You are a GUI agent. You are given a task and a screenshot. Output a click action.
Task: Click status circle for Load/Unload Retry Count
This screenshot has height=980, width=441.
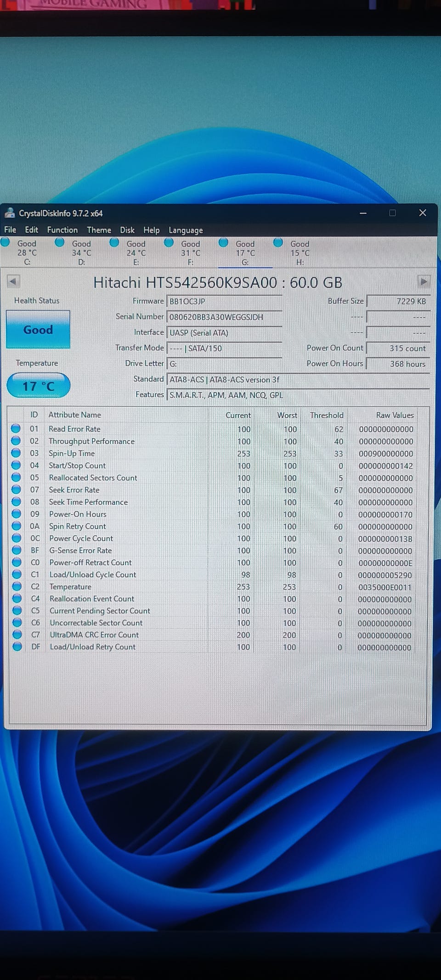17,647
